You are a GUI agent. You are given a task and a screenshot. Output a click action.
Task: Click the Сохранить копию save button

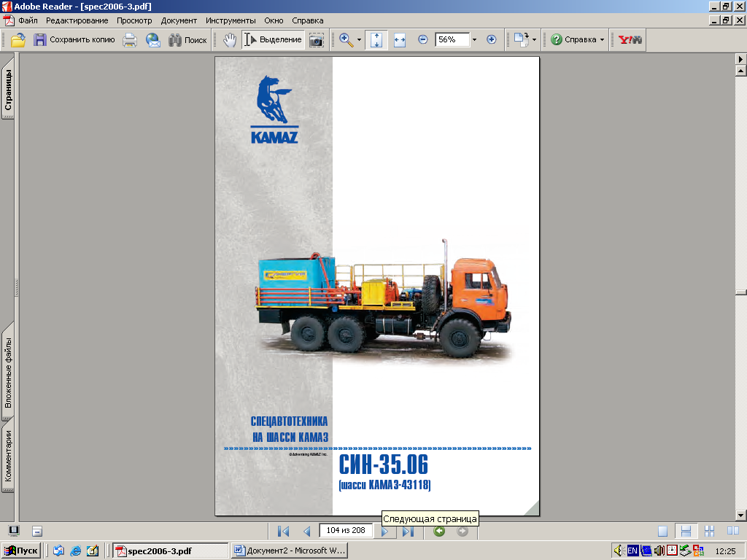74,40
